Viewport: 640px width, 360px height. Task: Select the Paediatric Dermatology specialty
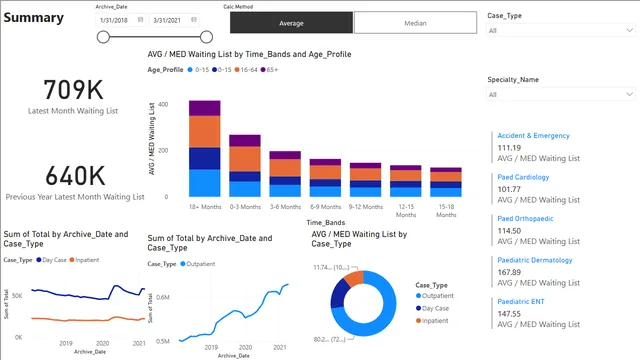[x=535, y=260]
